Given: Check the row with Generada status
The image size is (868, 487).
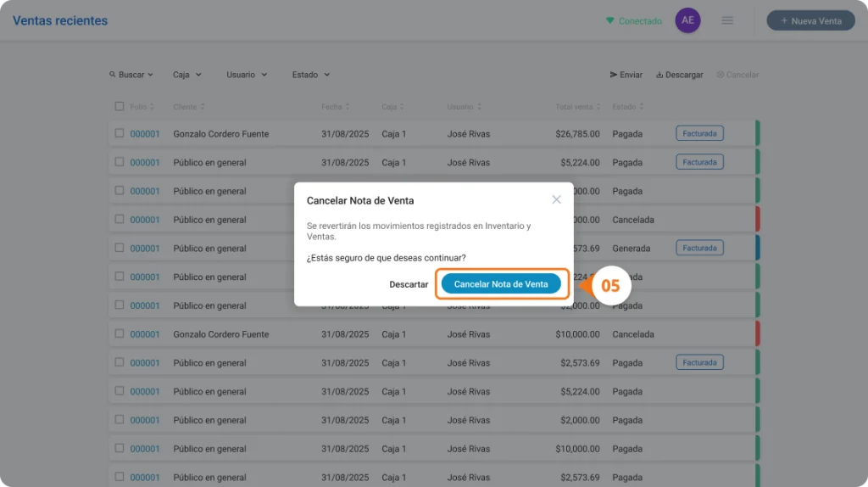Looking at the screenshot, I should (119, 248).
